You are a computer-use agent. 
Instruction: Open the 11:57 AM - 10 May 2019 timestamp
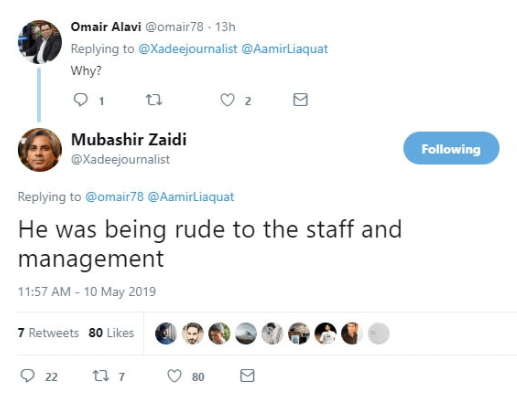click(x=87, y=292)
